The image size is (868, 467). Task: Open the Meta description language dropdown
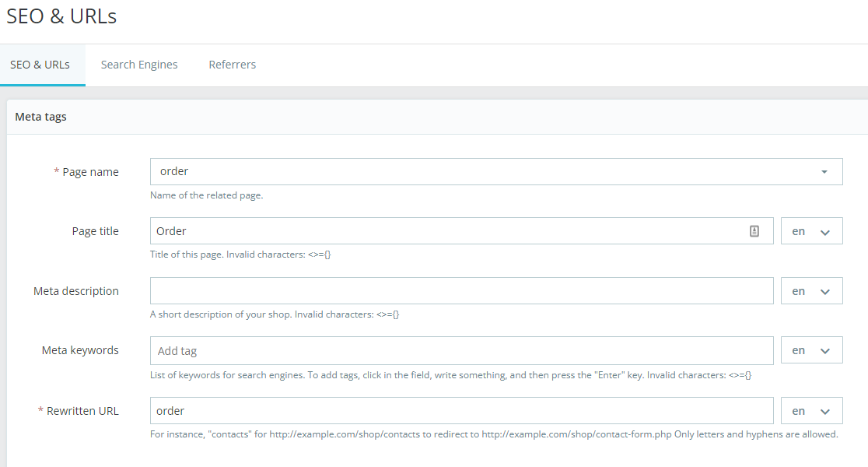(811, 291)
